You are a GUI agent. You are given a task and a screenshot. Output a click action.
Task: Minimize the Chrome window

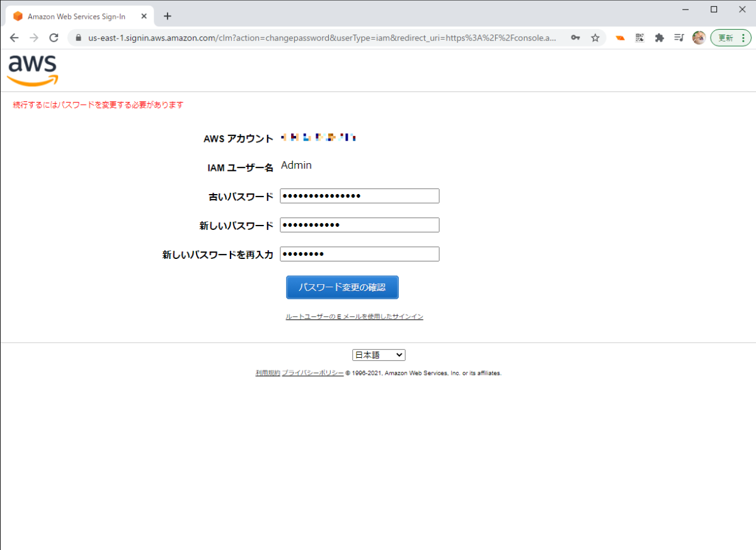click(x=685, y=9)
